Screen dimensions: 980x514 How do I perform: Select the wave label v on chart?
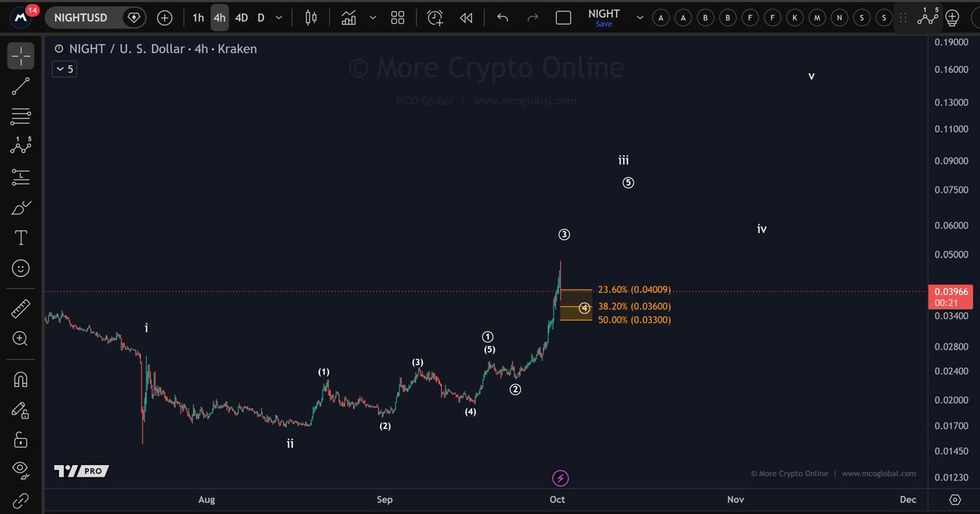(x=811, y=76)
